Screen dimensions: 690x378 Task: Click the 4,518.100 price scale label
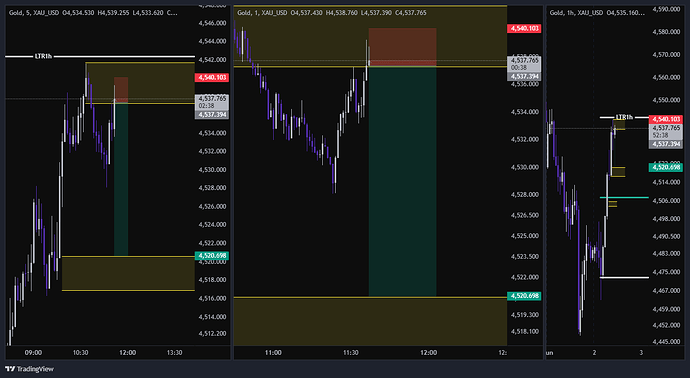click(x=525, y=331)
